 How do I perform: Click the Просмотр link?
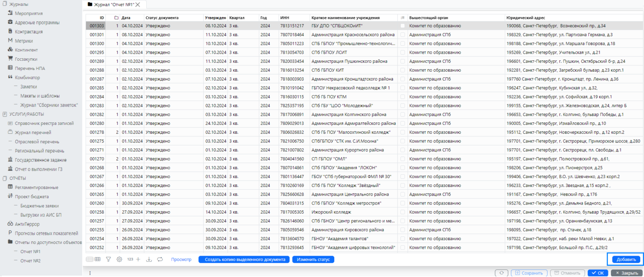coord(181,259)
